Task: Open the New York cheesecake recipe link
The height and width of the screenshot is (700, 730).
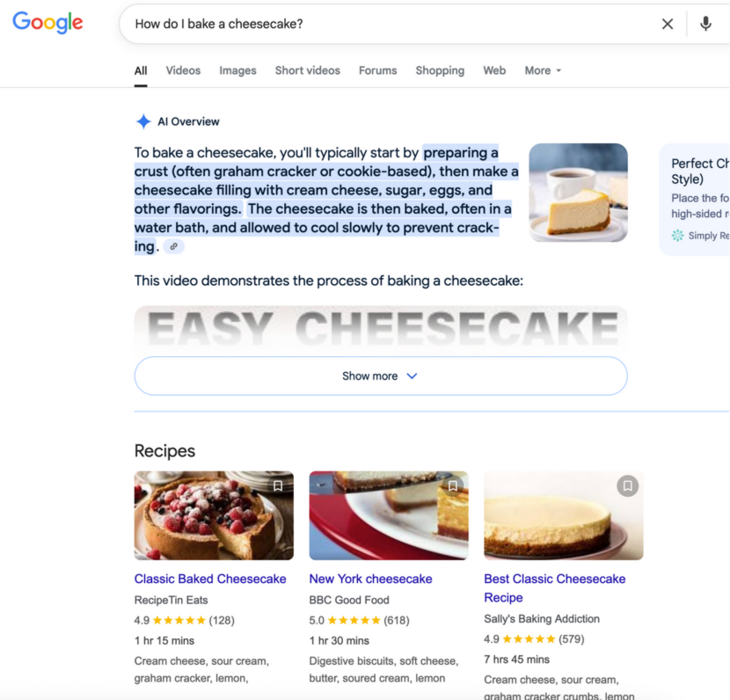Action: 370,579
